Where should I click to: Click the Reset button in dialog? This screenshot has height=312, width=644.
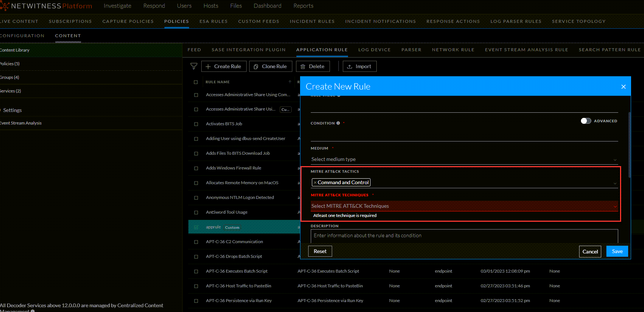point(320,251)
